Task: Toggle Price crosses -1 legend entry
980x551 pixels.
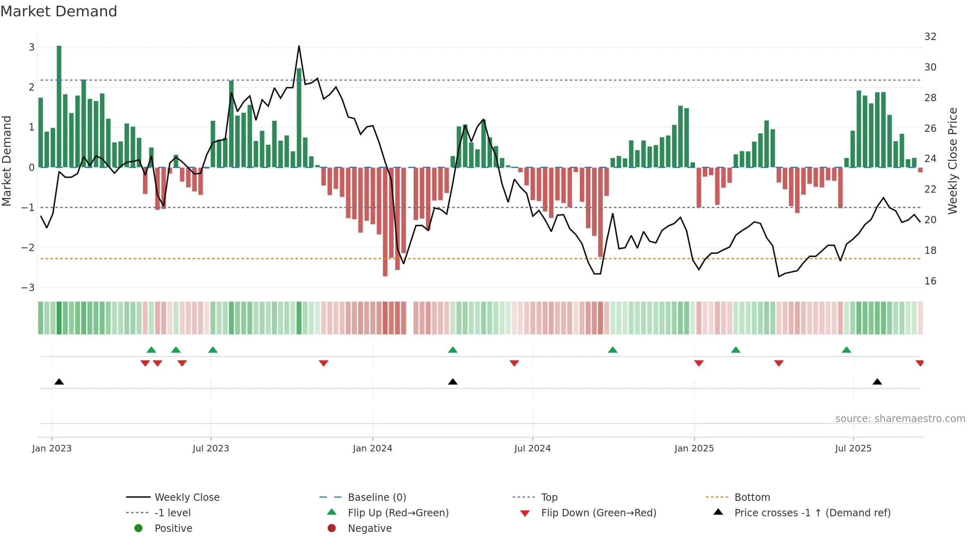Action: pyautogui.click(x=802, y=513)
